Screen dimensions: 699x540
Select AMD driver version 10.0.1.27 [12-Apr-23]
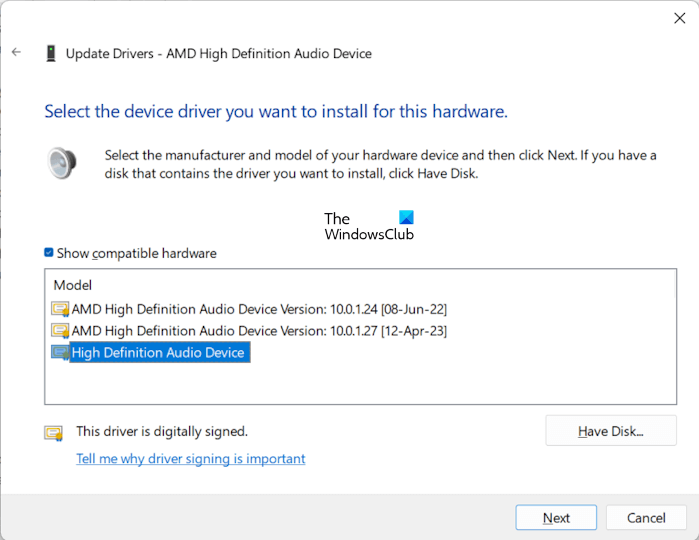pyautogui.click(x=259, y=331)
